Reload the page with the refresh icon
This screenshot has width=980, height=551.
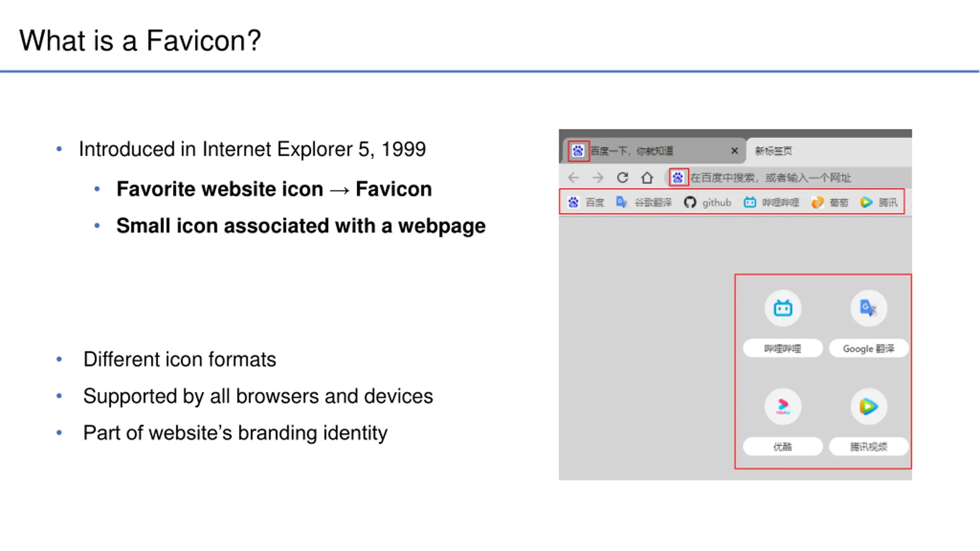point(622,178)
